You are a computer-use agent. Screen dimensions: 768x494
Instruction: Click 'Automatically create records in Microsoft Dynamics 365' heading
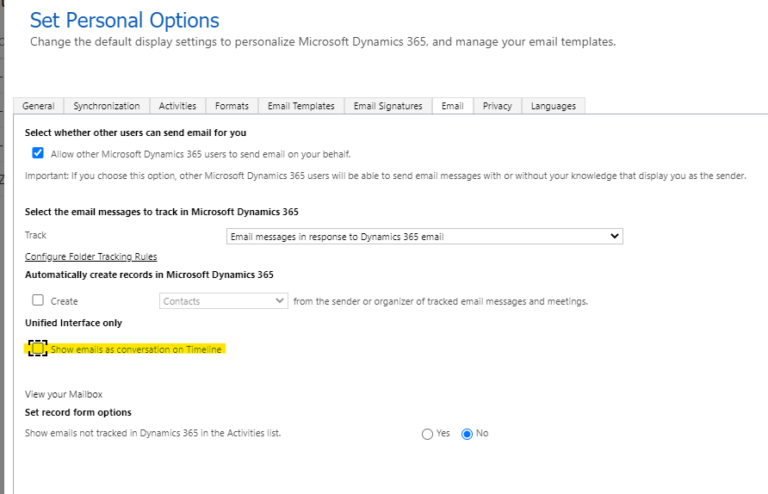pos(149,275)
